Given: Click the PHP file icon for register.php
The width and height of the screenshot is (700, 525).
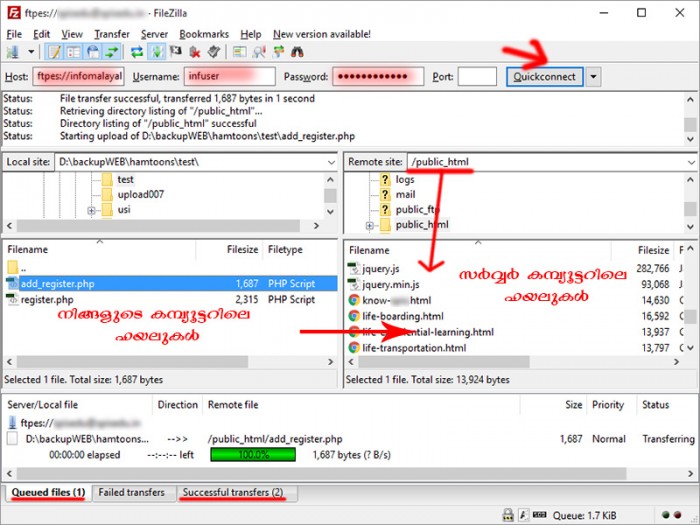Looking at the screenshot, I should pos(12,300).
